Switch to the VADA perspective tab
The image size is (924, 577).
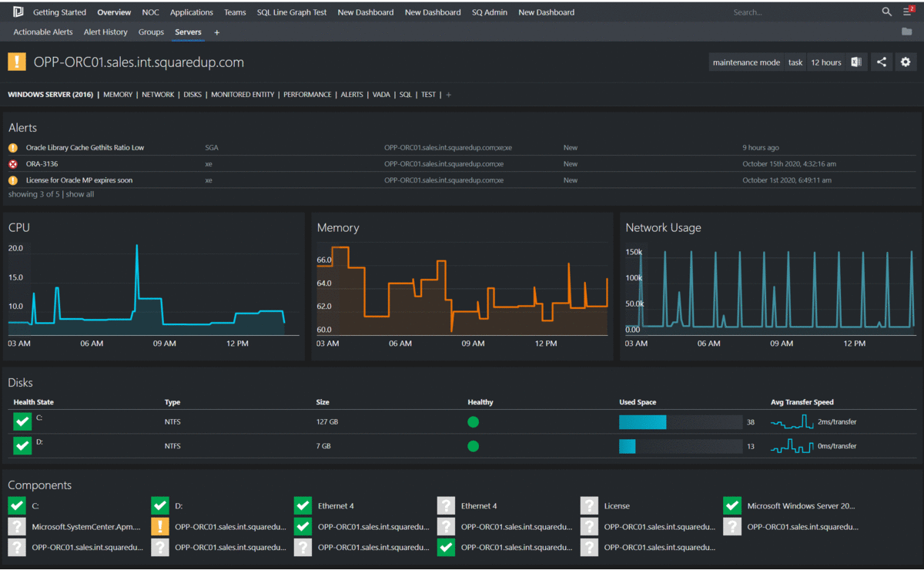381,95
